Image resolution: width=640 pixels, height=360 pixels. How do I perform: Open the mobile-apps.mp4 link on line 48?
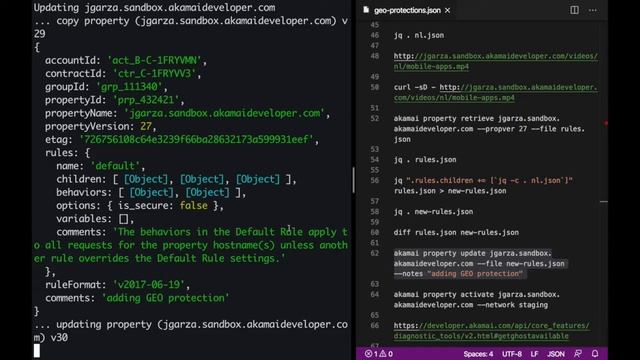pos(496,61)
